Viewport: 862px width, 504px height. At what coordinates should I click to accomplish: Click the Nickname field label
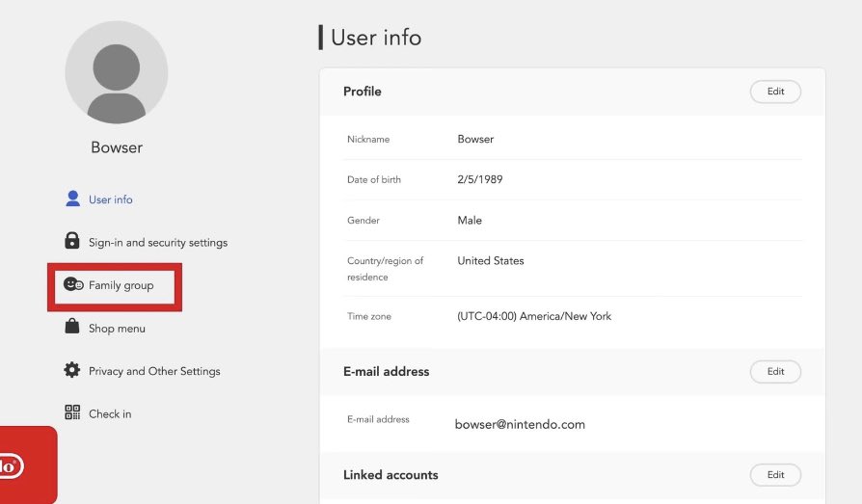(368, 139)
